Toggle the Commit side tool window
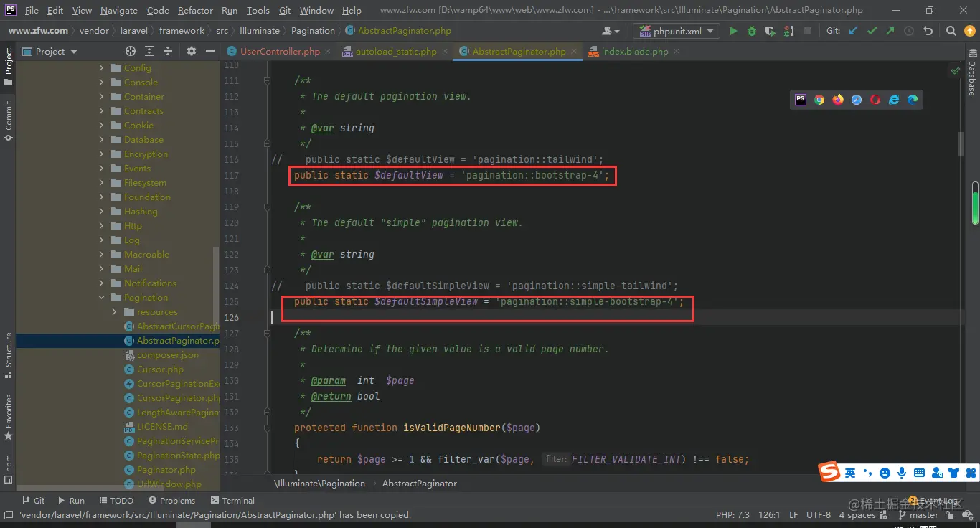This screenshot has width=980, height=528. point(8,120)
